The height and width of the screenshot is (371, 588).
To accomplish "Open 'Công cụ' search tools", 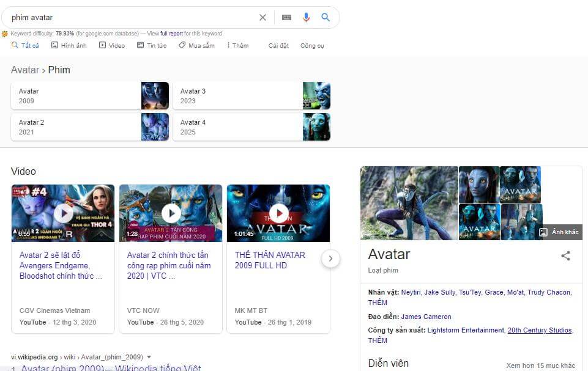I will point(312,45).
